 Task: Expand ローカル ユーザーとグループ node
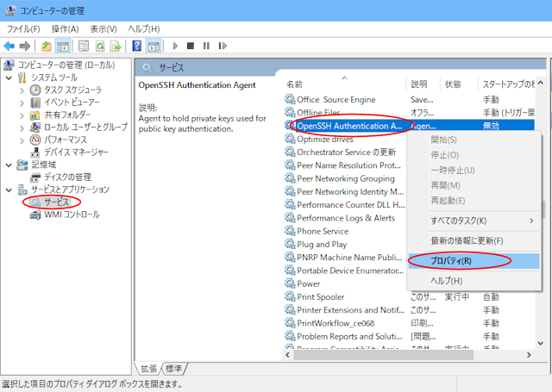(22, 128)
